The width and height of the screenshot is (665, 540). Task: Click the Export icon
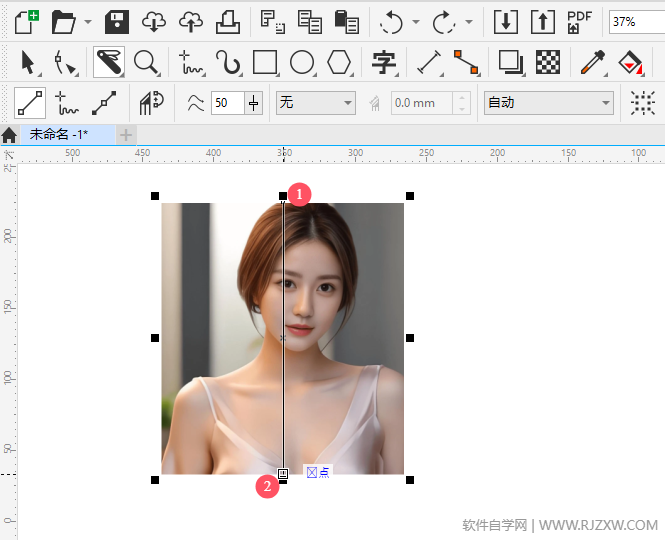click(543, 22)
